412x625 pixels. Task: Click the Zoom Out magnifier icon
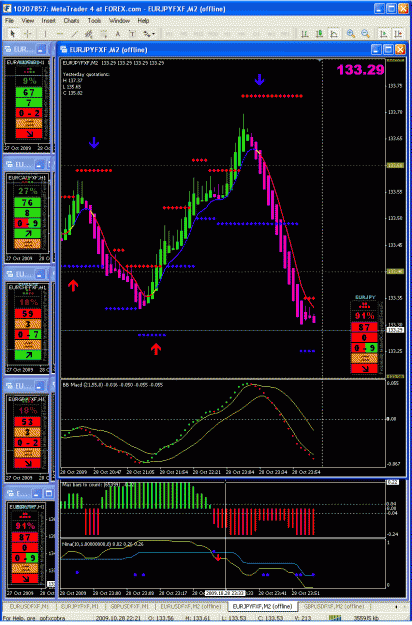pyautogui.click(x=365, y=34)
